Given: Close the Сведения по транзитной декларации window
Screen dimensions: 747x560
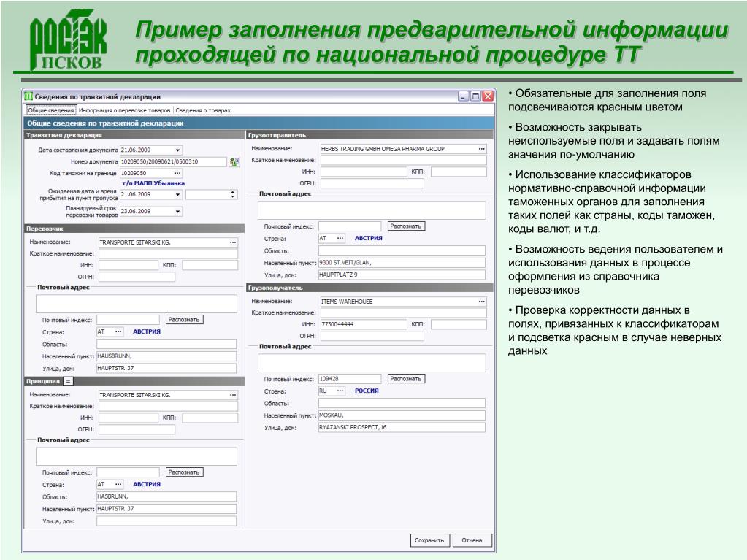Looking at the screenshot, I should 488,96.
